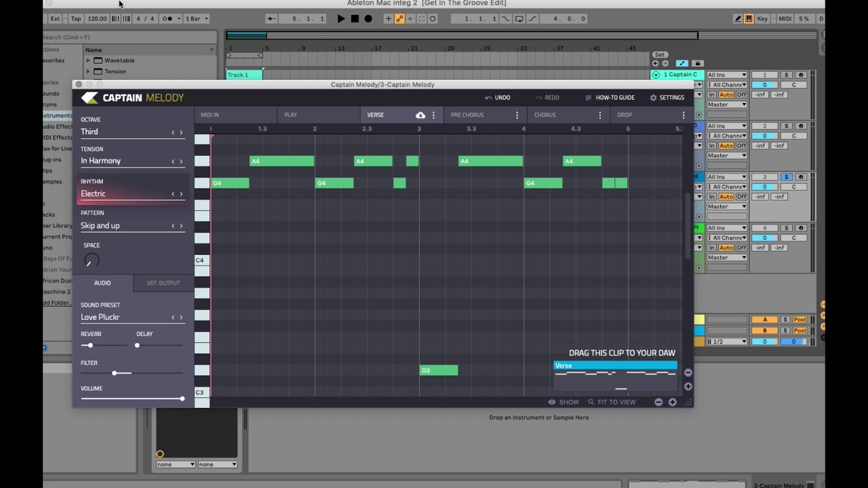Select next Octave option arrow
This screenshot has height=488, width=868.
[181, 132]
